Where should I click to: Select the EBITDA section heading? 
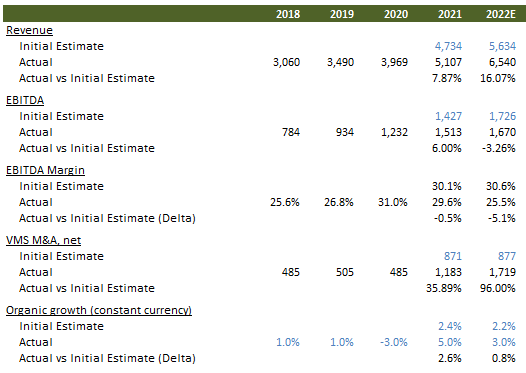(x=25, y=100)
